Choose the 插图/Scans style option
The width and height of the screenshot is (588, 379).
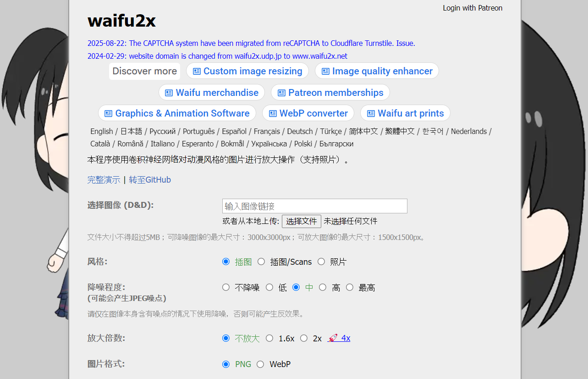point(261,262)
